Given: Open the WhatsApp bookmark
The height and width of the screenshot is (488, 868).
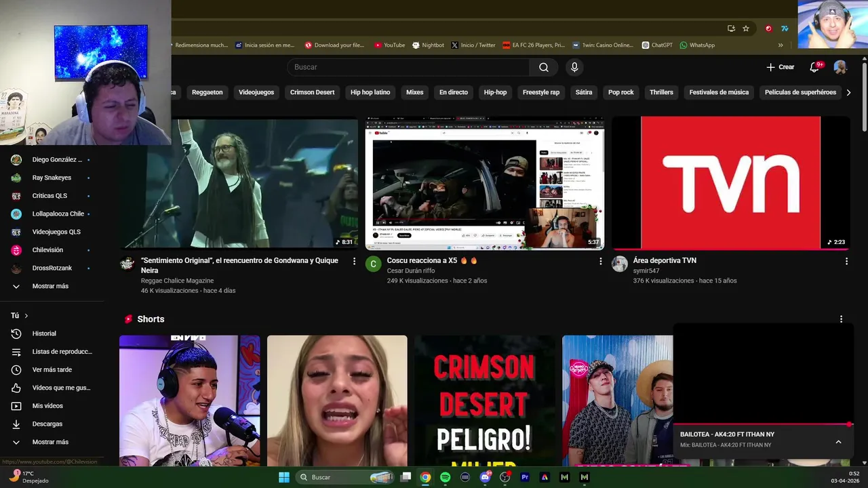Looking at the screenshot, I should click(697, 45).
